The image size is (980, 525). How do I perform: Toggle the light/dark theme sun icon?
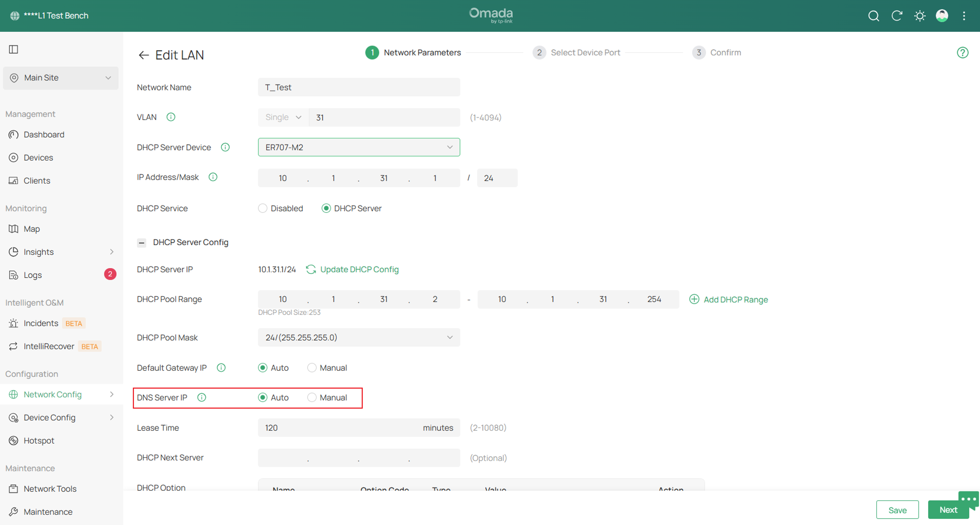tap(920, 16)
